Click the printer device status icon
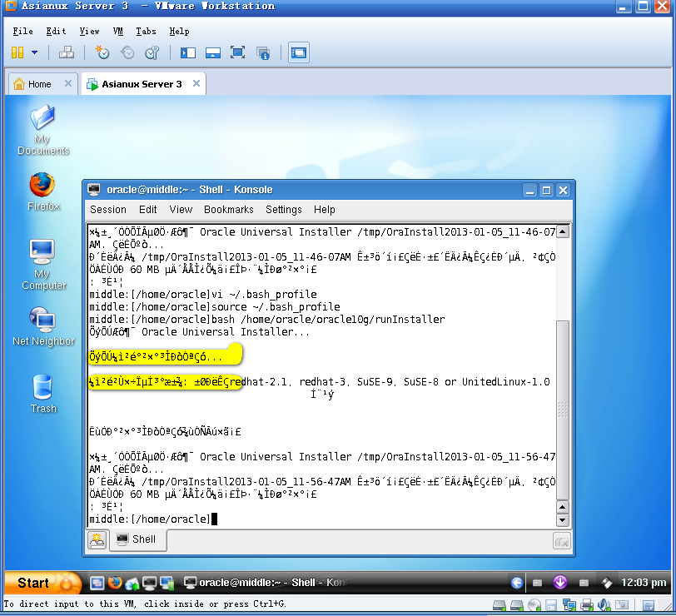Image resolution: width=676 pixels, height=616 pixels. [x=588, y=605]
